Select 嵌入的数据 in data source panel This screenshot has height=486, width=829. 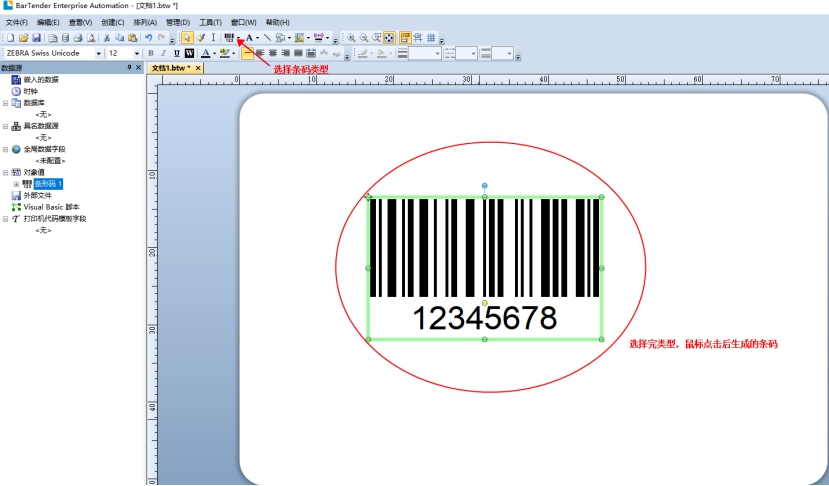[x=41, y=80]
